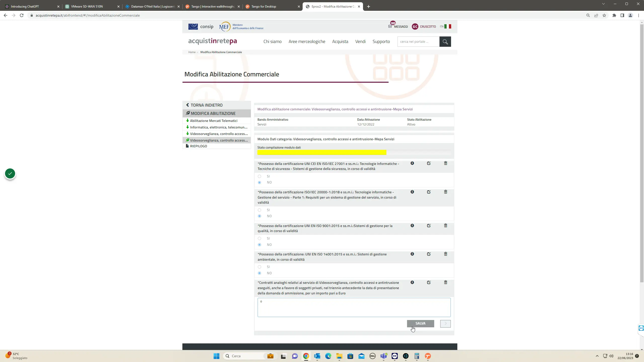The height and width of the screenshot is (362, 644).
Task: Go to next step arrow beside SALVA
Action: pyautogui.click(x=445, y=324)
